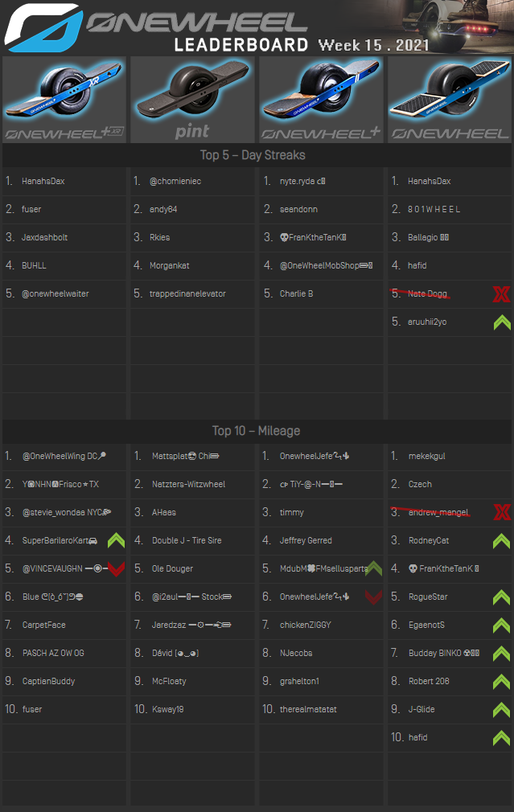This screenshot has width=514, height=812.
Task: Open mekekgul's mileage entry
Action: click(426, 457)
